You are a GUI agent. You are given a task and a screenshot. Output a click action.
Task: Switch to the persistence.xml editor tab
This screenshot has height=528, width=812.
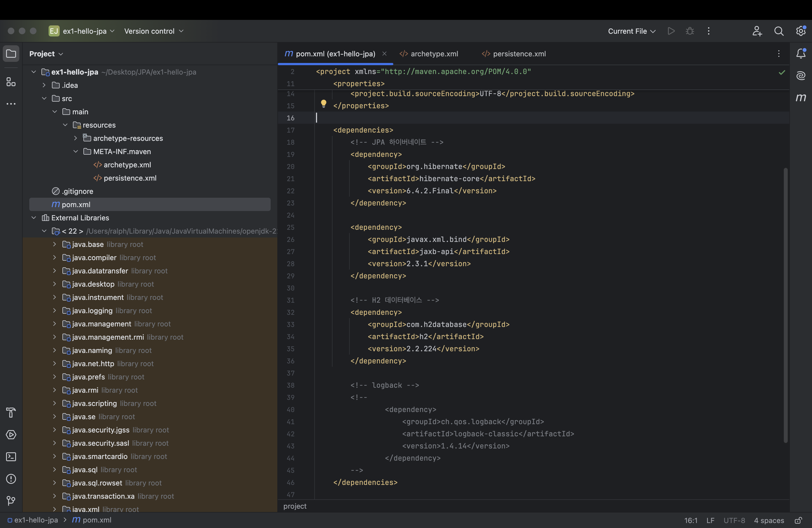click(x=513, y=54)
